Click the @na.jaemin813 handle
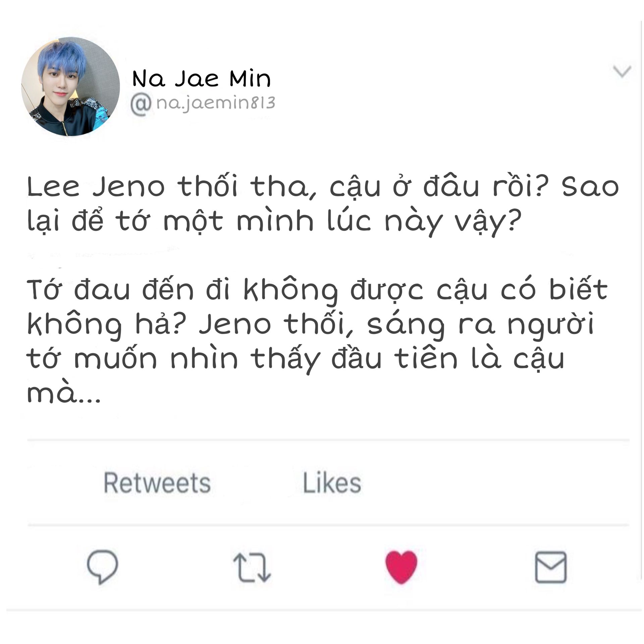Image resolution: width=644 pixels, height=644 pixels. coord(203,104)
